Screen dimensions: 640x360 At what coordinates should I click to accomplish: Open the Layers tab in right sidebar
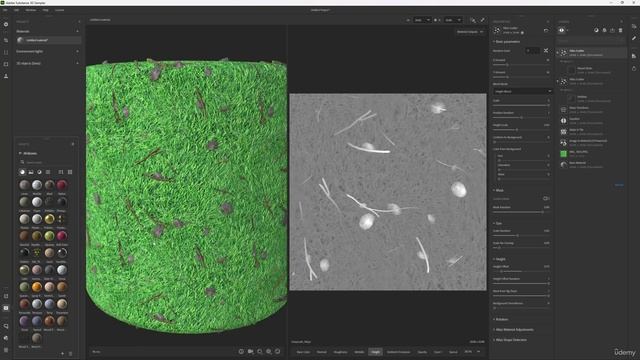(x=634, y=27)
